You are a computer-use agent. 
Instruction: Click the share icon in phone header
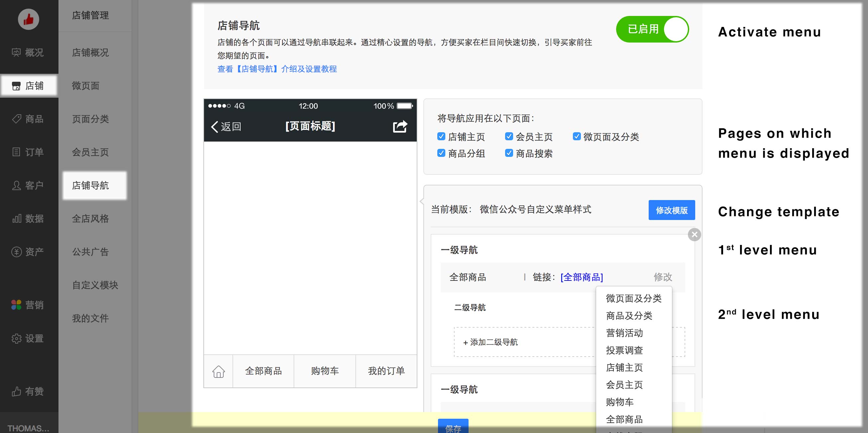pos(400,126)
